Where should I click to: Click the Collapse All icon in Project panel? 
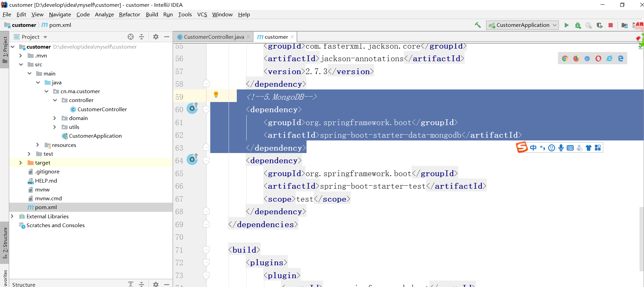(x=142, y=37)
